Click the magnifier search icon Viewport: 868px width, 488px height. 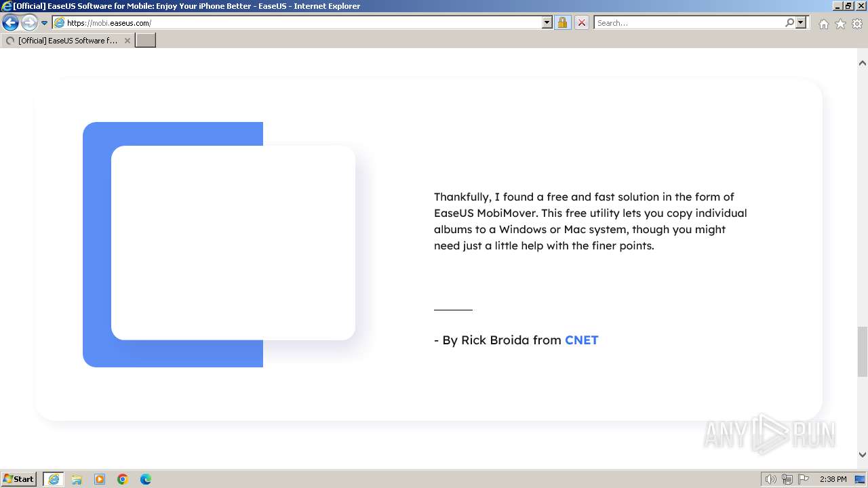click(x=789, y=23)
